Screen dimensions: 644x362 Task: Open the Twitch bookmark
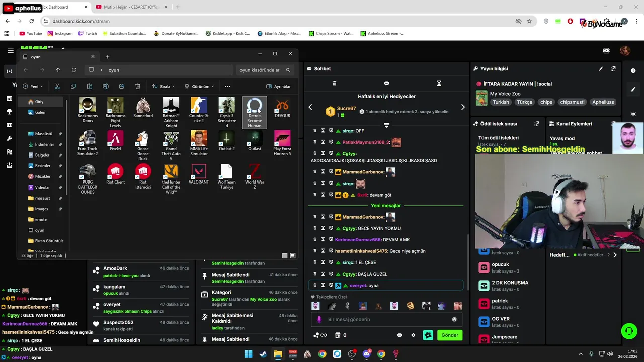[87, 33]
